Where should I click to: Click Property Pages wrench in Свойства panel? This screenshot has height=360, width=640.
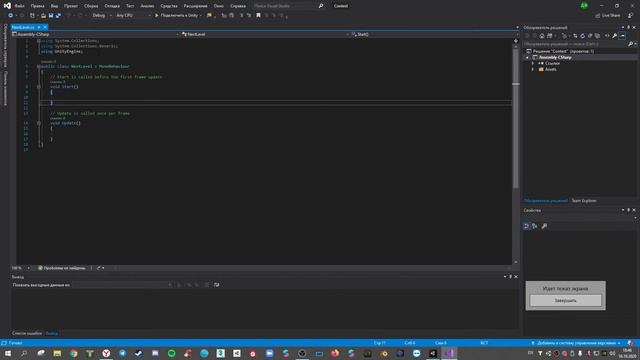(544, 226)
